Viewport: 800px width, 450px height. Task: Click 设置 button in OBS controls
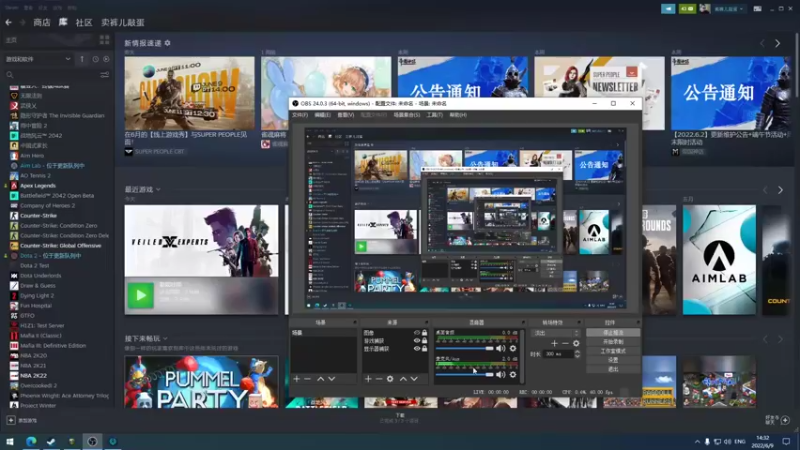point(613,360)
